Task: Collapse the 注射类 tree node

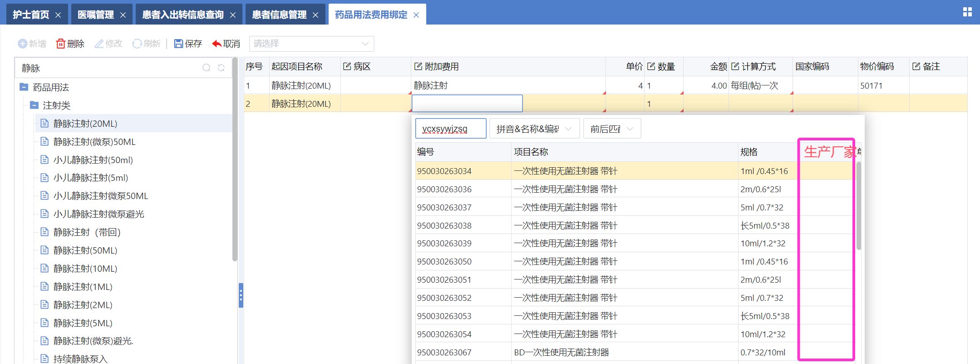Action: (34, 105)
